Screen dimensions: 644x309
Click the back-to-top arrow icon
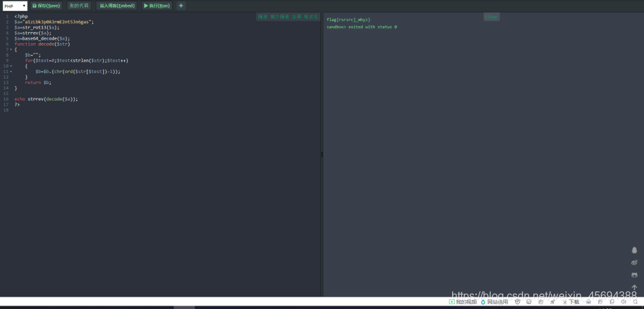tap(634, 287)
